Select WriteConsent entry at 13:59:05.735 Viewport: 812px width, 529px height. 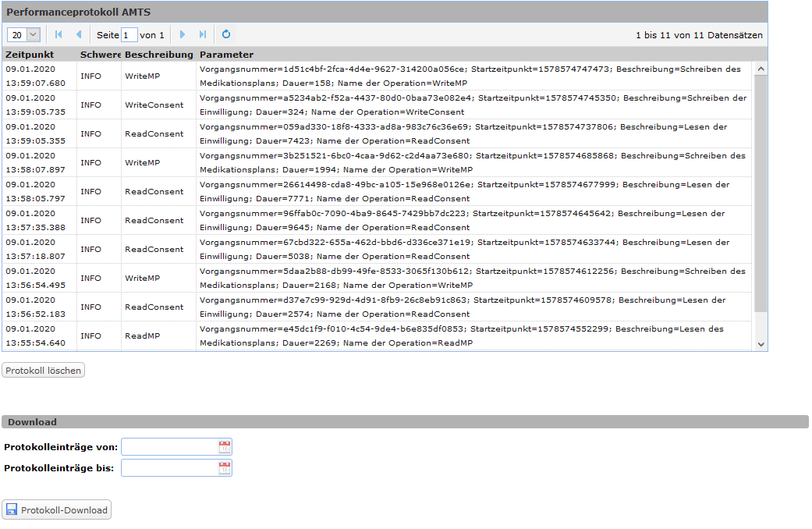pos(154,105)
